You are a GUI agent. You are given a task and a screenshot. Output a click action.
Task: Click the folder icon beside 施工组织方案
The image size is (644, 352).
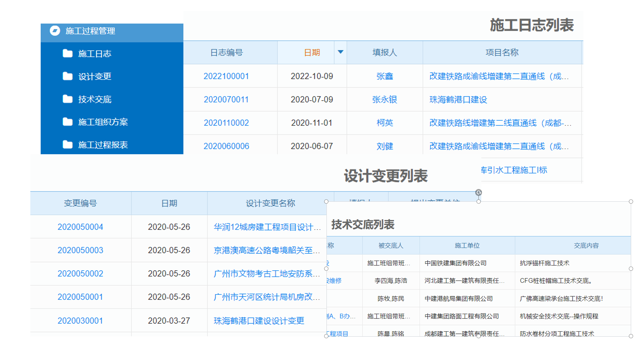coord(67,122)
